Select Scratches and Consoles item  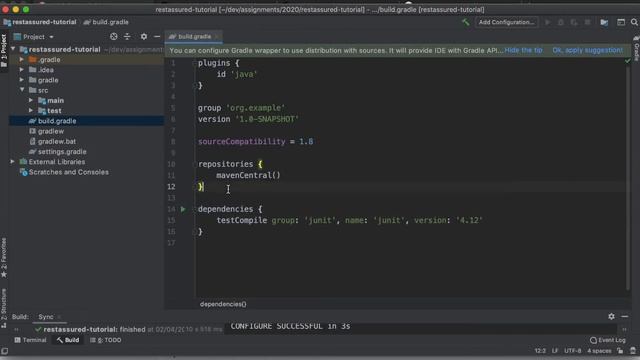pyautogui.click(x=69, y=172)
